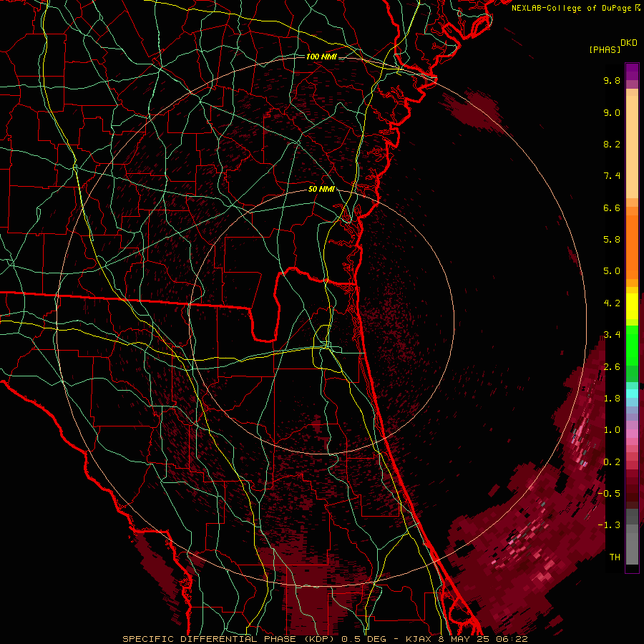Click the 50 NMI range ring label
The height and width of the screenshot is (644, 644).
[321, 190]
